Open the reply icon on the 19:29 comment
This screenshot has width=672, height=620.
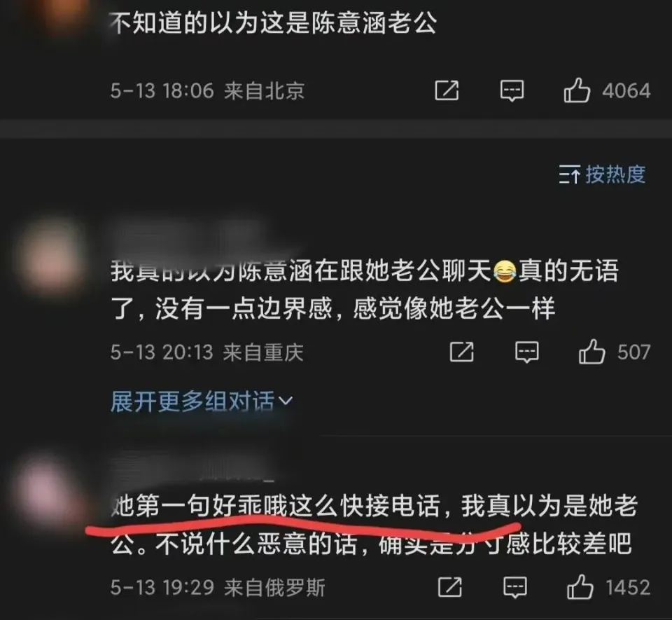[514, 587]
